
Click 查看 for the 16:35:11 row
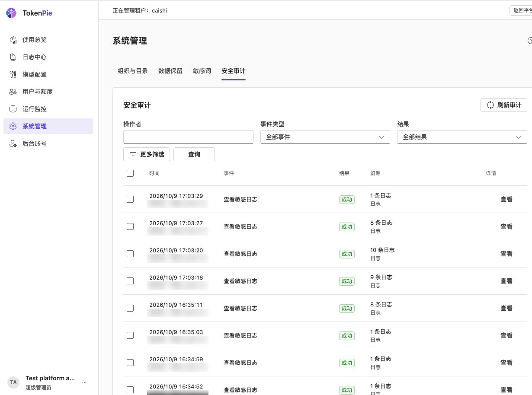click(x=506, y=308)
